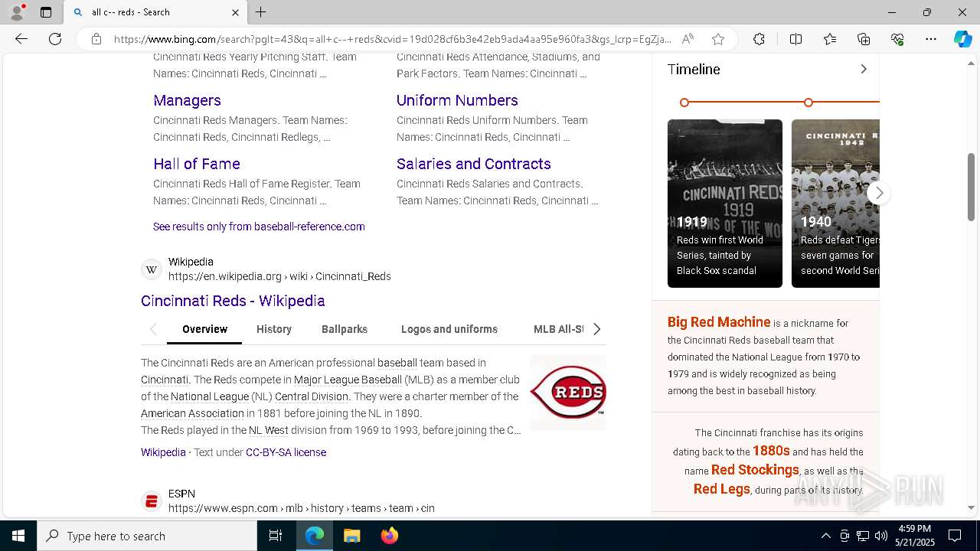This screenshot has height=551, width=980.
Task: Click the ESPN favicon icon
Action: click(152, 501)
